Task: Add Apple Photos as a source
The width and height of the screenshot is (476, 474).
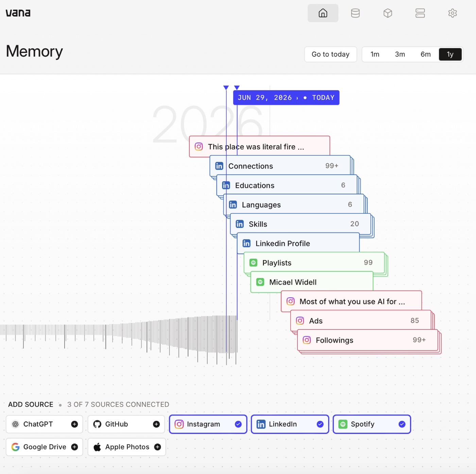Action: click(127, 447)
